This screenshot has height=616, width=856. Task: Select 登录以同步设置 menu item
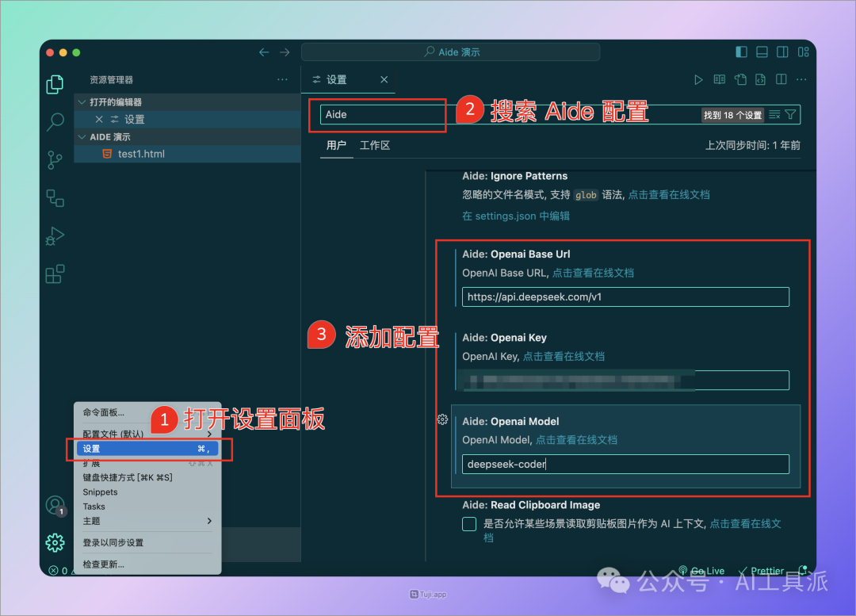[x=147, y=543]
